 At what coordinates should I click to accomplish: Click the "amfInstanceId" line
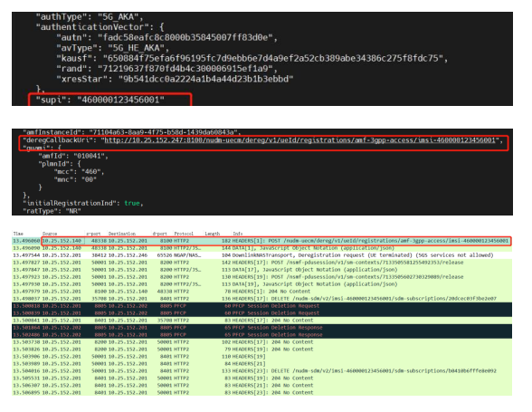click(x=132, y=132)
